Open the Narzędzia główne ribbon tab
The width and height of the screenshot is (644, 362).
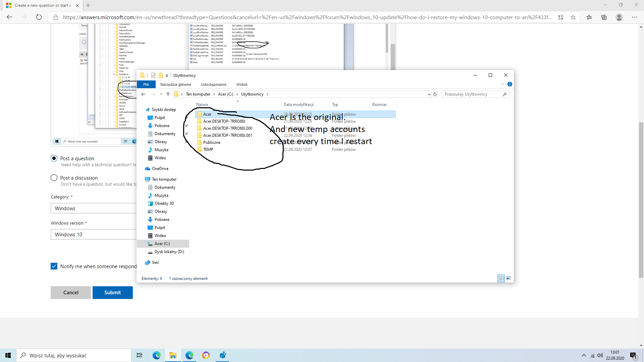[x=176, y=84]
